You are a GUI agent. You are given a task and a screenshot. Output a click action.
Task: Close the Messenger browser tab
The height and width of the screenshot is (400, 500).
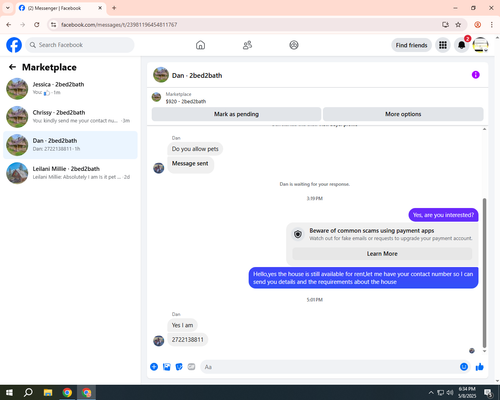100,8
